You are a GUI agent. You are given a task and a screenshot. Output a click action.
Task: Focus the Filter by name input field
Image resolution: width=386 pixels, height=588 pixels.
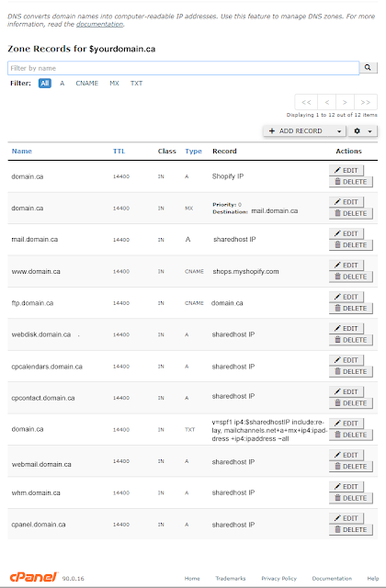click(184, 68)
